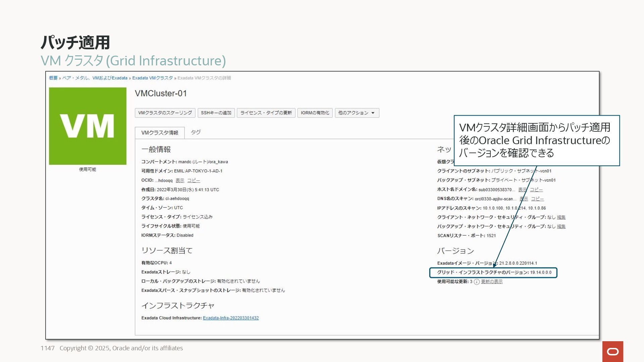
Task: Click 編集 for the client network security group
Action: (561, 218)
